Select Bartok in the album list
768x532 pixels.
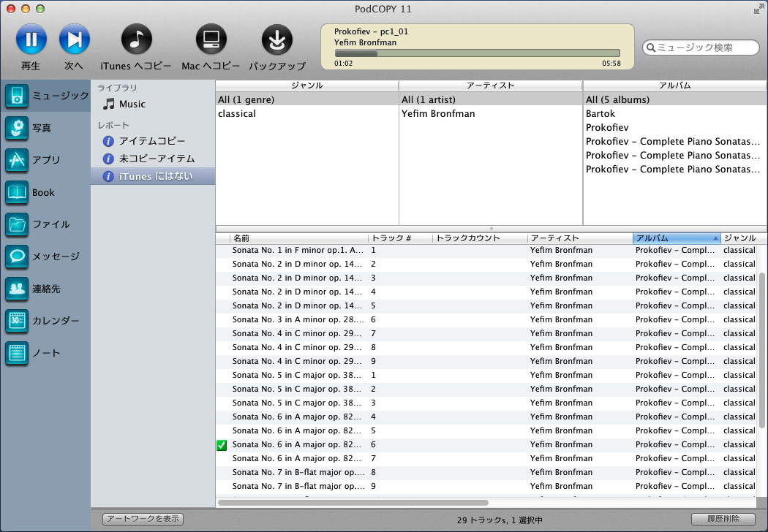click(601, 114)
